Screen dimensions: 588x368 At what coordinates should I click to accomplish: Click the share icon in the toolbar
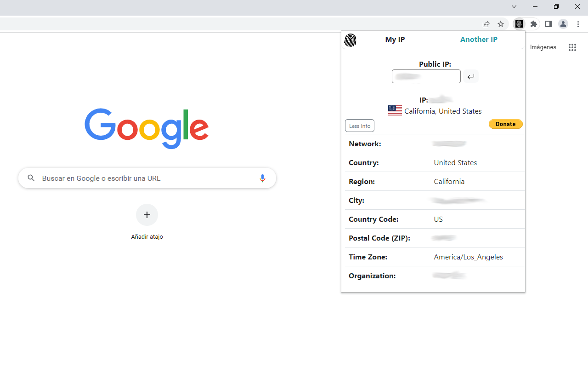[486, 24]
